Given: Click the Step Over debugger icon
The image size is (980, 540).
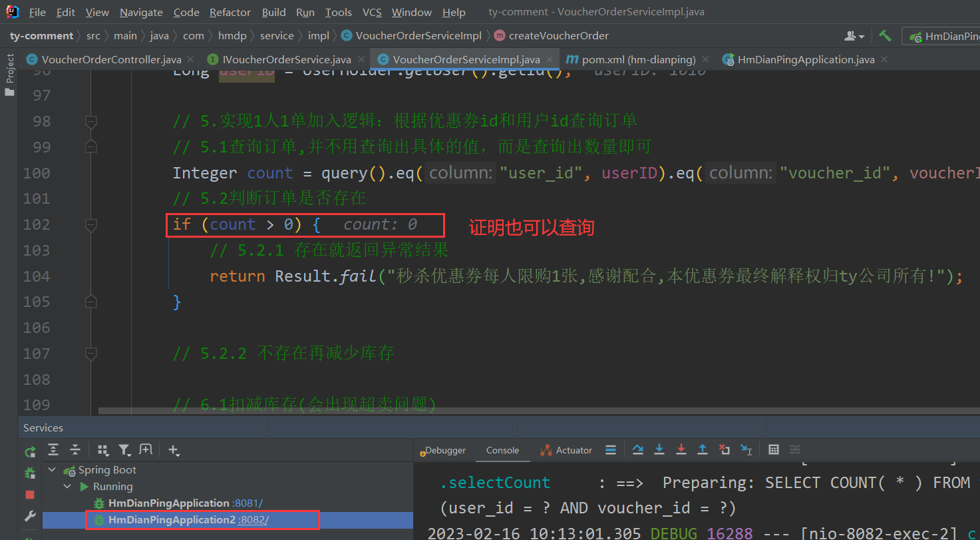Looking at the screenshot, I should (638, 450).
